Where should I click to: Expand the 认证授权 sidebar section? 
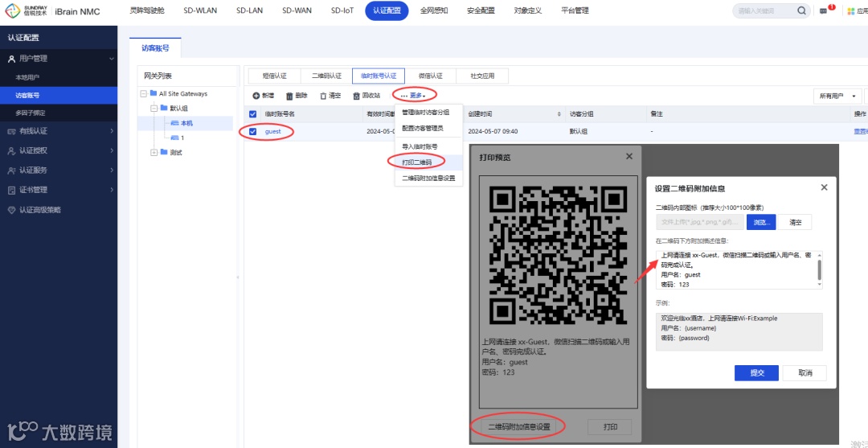pyautogui.click(x=111, y=150)
